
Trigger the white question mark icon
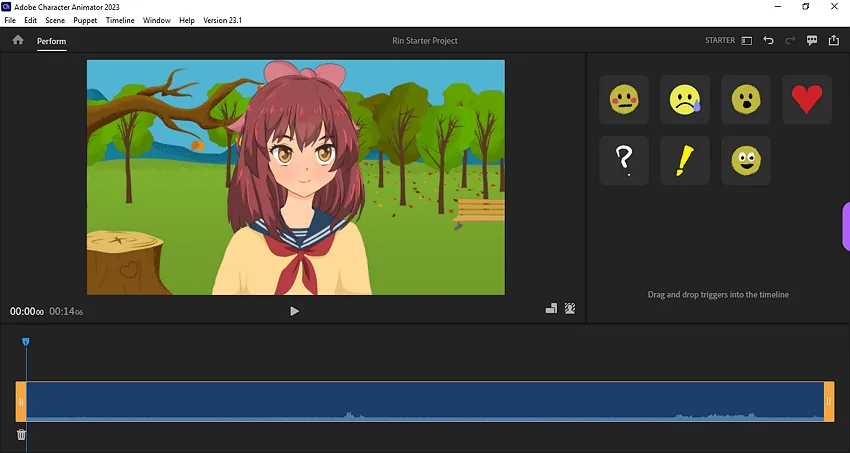point(623,160)
